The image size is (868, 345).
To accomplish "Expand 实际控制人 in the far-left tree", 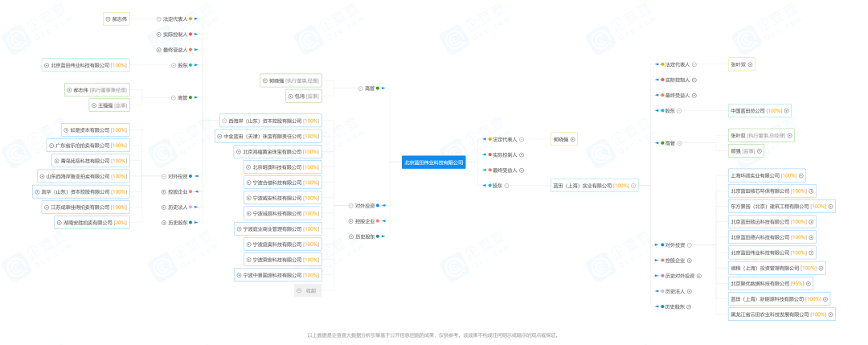I will coord(158,35).
